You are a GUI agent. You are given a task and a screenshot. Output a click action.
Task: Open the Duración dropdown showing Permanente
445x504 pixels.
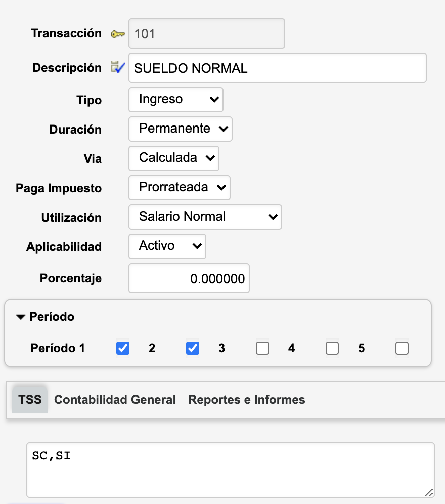[180, 129]
